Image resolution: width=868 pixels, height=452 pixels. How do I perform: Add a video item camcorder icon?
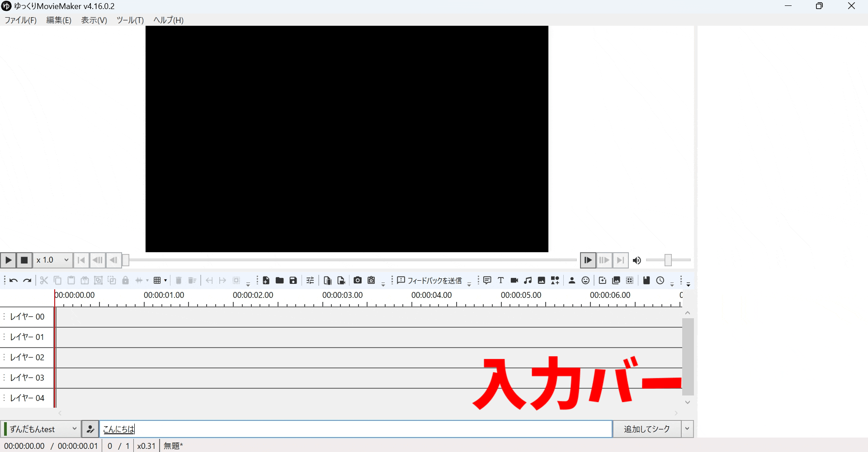point(514,281)
